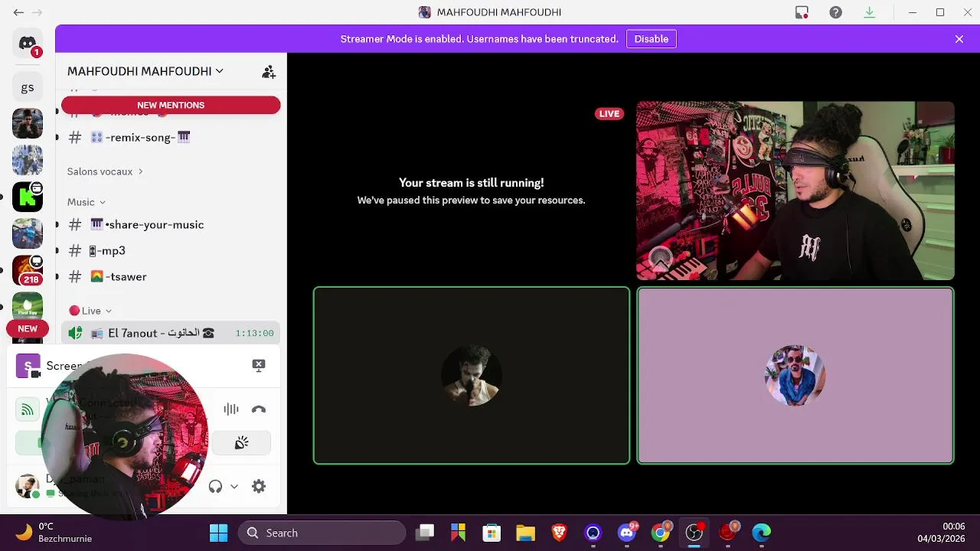This screenshot has height=551, width=980.
Task: Collapse the Music channel category
Action: click(x=86, y=202)
